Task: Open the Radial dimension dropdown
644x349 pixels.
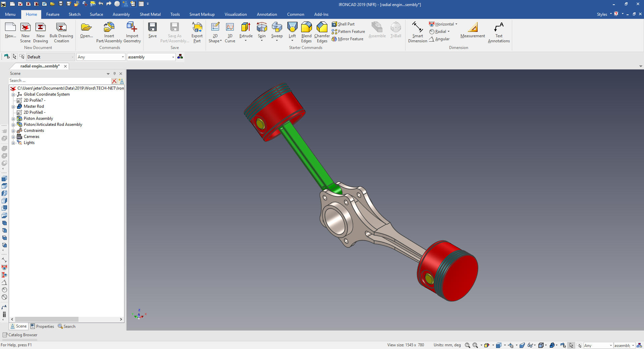Action: 448,32
